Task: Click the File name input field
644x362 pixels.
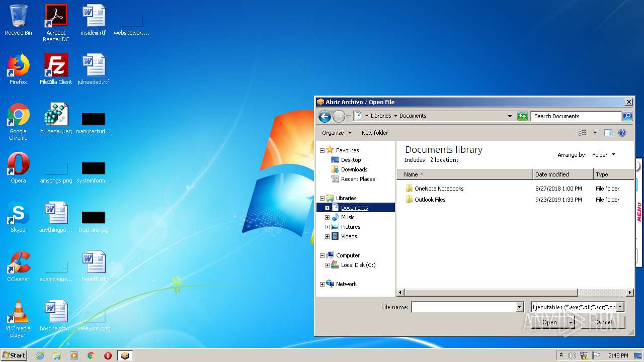Action: click(463, 307)
